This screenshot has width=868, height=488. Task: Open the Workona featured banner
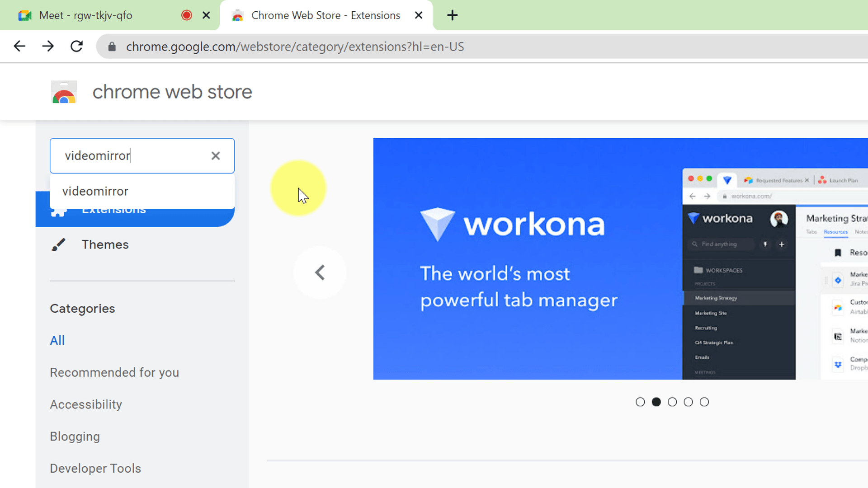(x=620, y=258)
